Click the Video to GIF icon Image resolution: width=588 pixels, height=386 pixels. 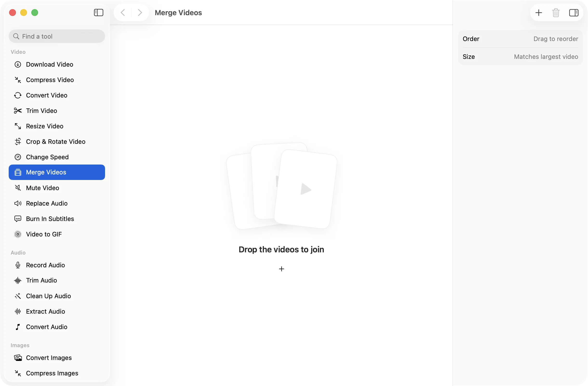[x=18, y=234]
